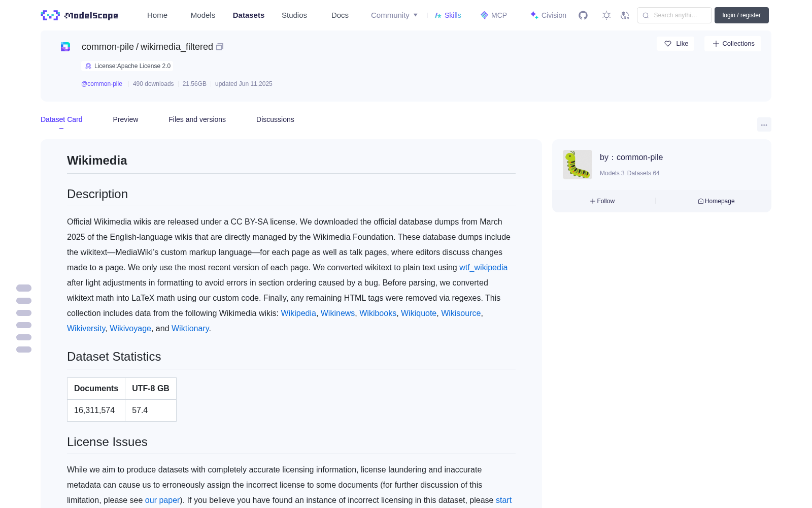
Task: Add dataset to Collections
Action: coord(733,44)
